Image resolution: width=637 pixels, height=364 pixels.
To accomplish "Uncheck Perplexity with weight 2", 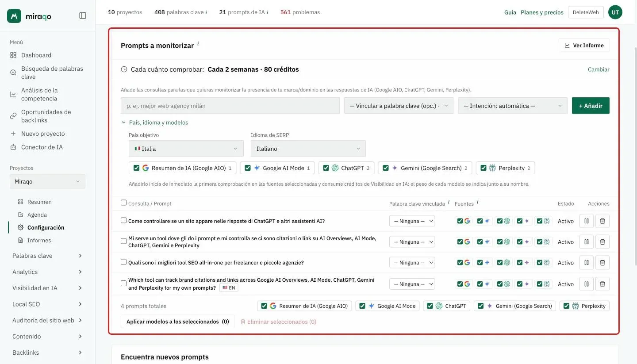I will pos(484,168).
